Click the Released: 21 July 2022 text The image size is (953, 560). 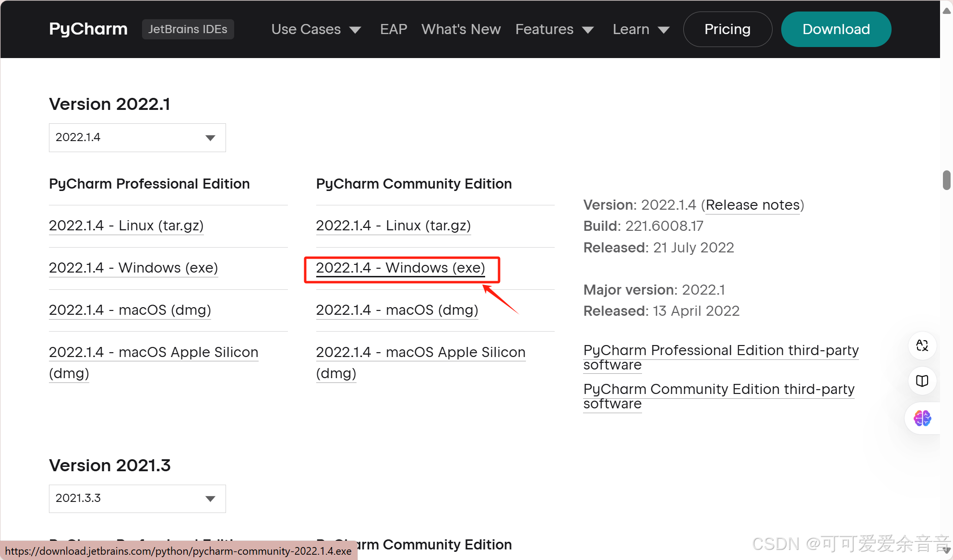[x=659, y=248]
